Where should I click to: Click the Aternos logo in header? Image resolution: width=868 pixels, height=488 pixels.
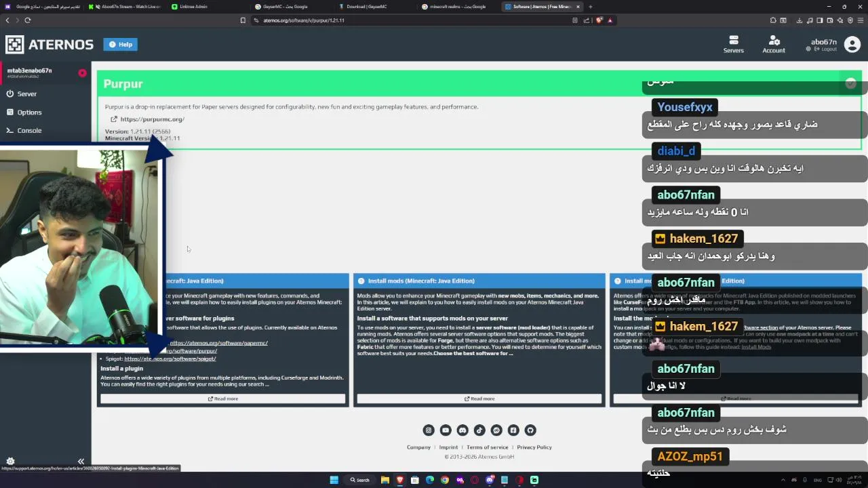pyautogui.click(x=50, y=45)
